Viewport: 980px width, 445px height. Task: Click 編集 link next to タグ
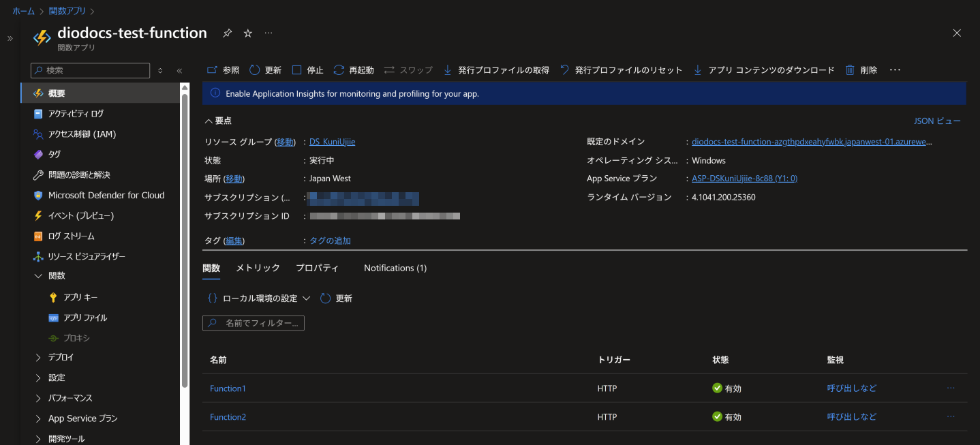234,241
